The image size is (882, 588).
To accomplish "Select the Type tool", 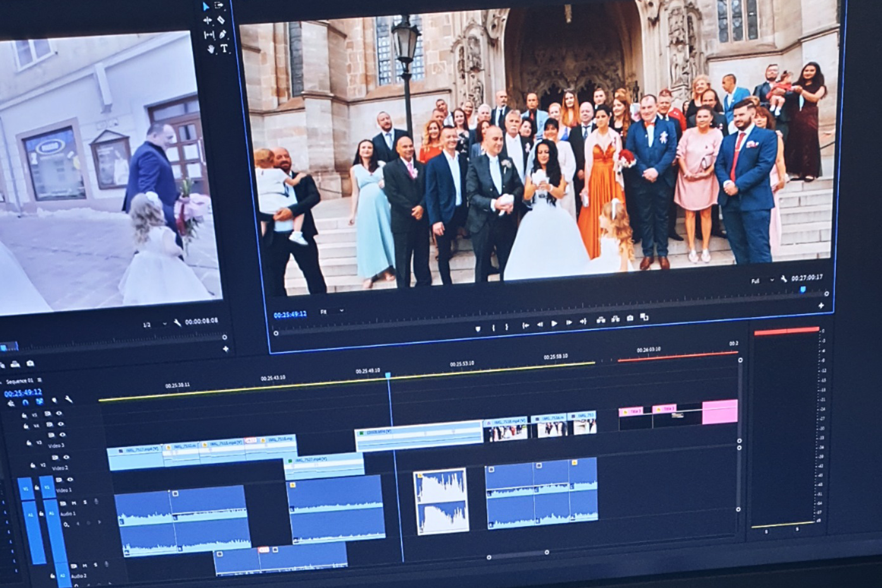I will pos(224,48).
